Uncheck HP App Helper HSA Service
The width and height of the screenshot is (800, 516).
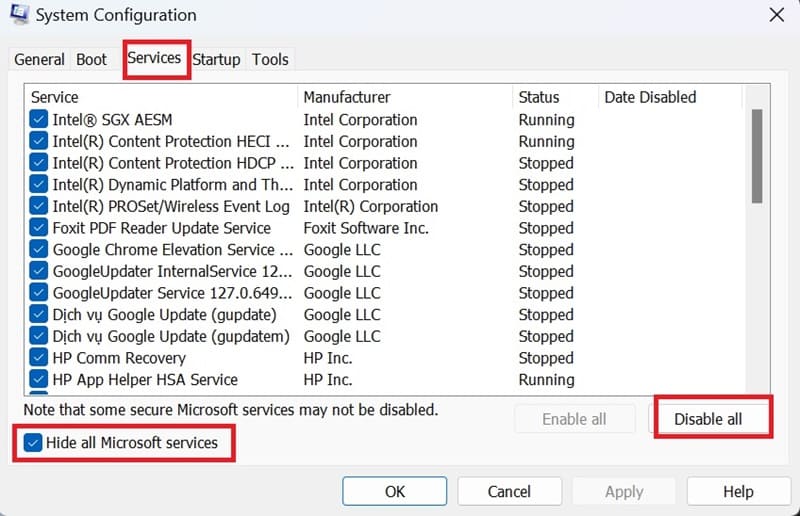point(39,380)
